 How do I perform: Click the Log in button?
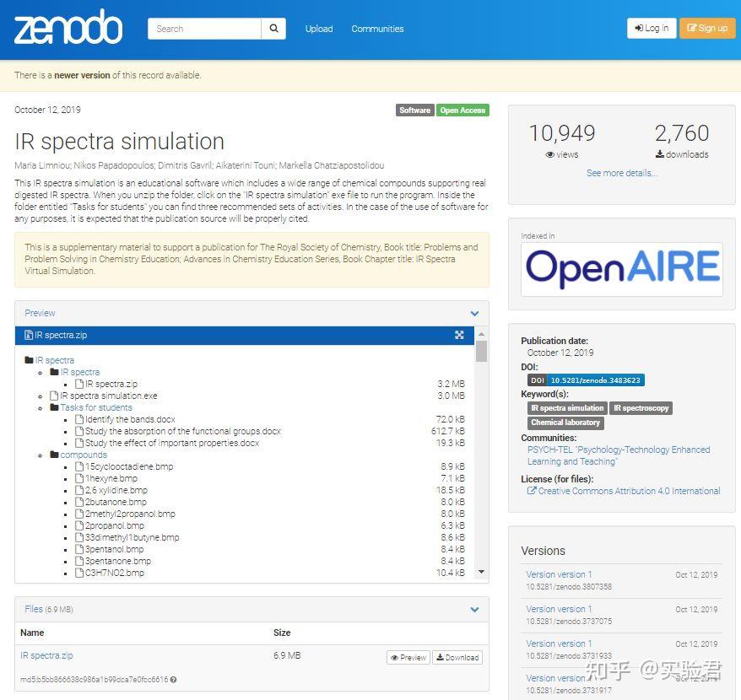click(652, 29)
